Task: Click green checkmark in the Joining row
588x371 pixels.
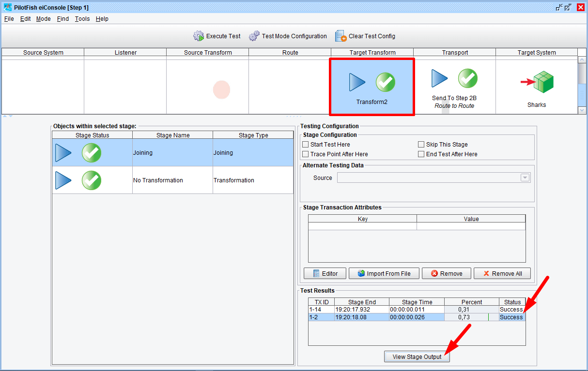Action: (92, 153)
